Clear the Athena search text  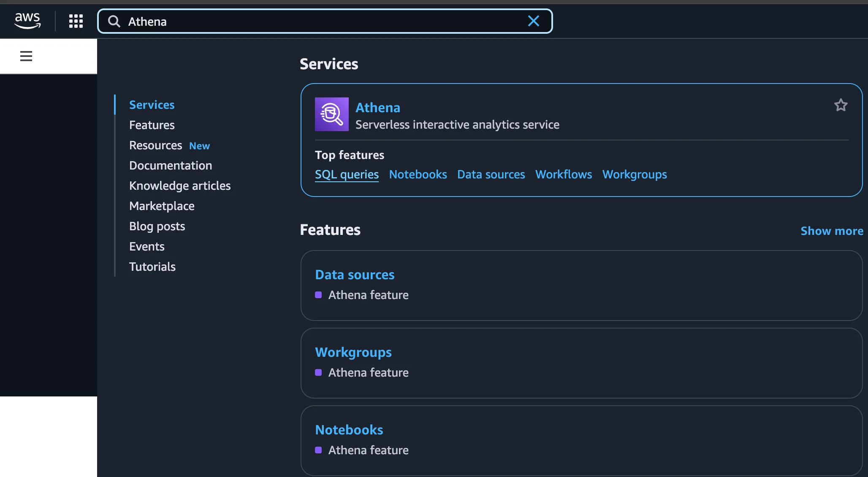click(534, 21)
